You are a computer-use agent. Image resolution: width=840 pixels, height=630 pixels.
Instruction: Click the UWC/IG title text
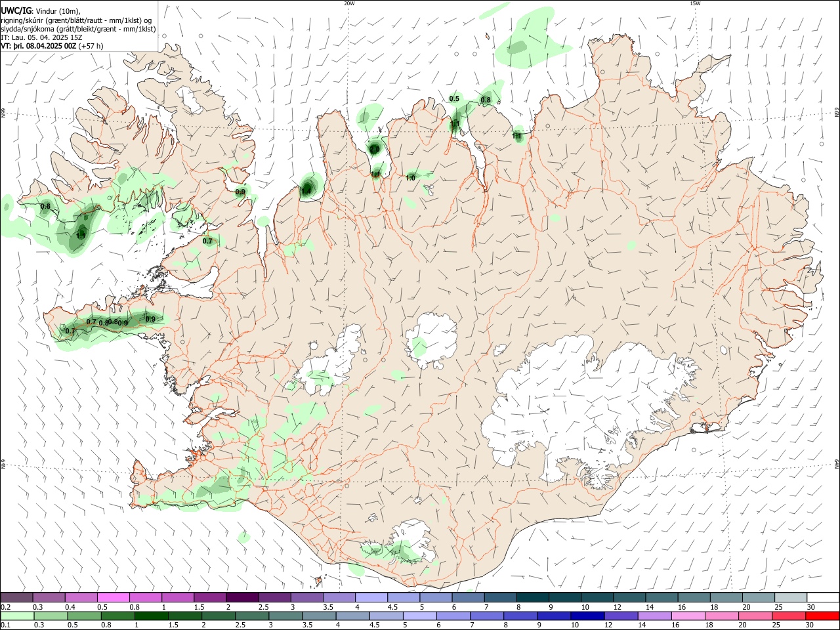click(x=15, y=10)
